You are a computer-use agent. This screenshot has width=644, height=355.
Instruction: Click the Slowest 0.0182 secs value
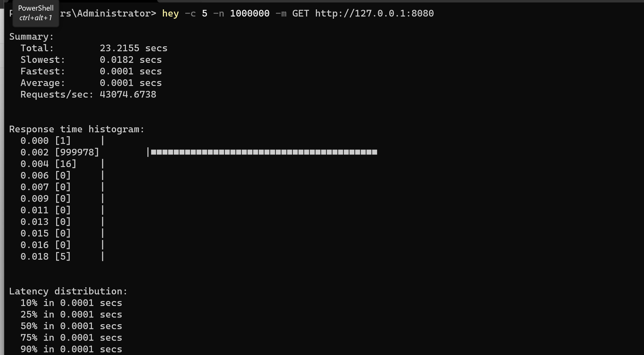click(131, 60)
